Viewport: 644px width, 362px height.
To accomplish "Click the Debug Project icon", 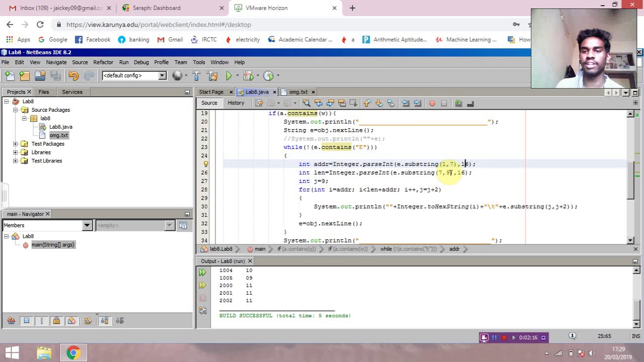I will pyautogui.click(x=249, y=75).
